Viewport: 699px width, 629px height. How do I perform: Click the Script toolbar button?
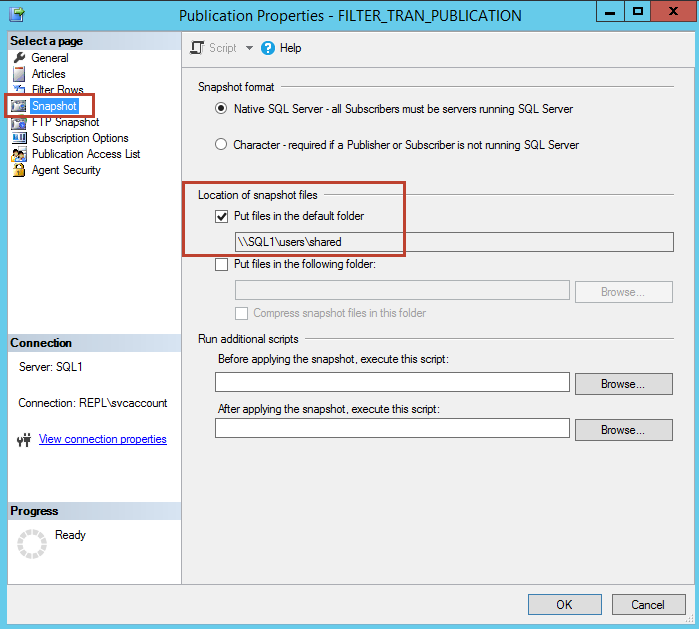coord(214,48)
